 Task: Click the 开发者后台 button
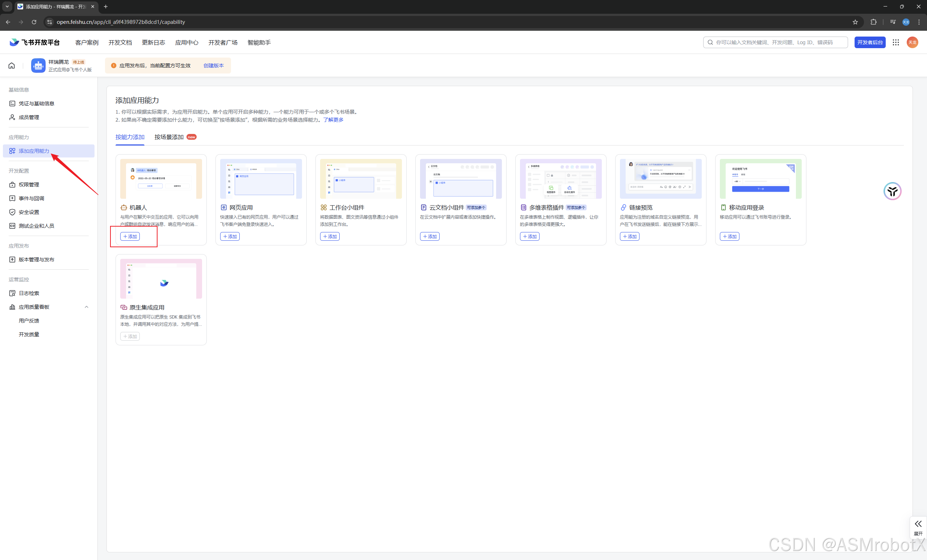tap(869, 42)
